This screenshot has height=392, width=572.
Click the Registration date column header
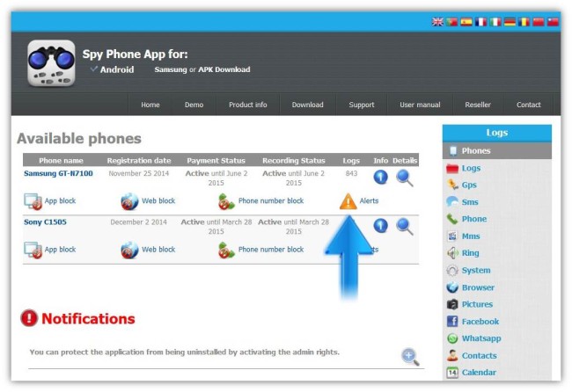point(139,161)
